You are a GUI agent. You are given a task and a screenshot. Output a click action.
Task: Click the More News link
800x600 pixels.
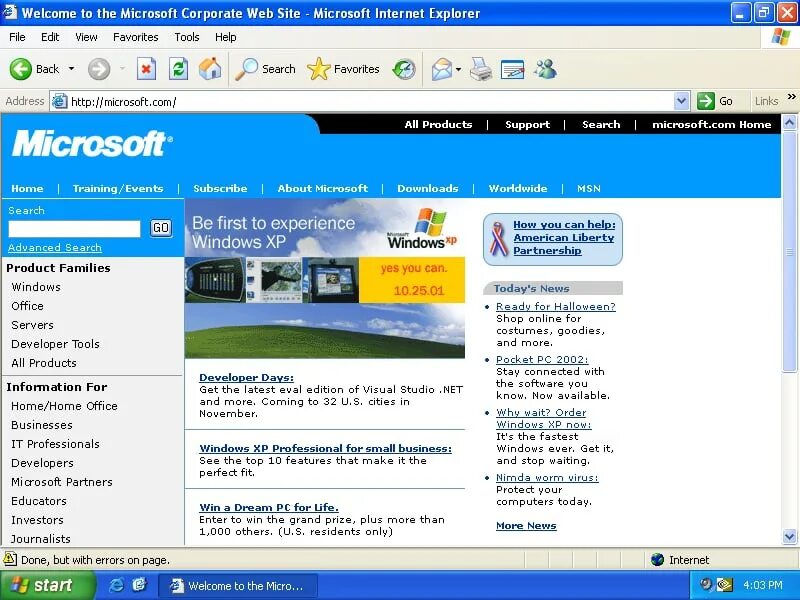(526, 526)
